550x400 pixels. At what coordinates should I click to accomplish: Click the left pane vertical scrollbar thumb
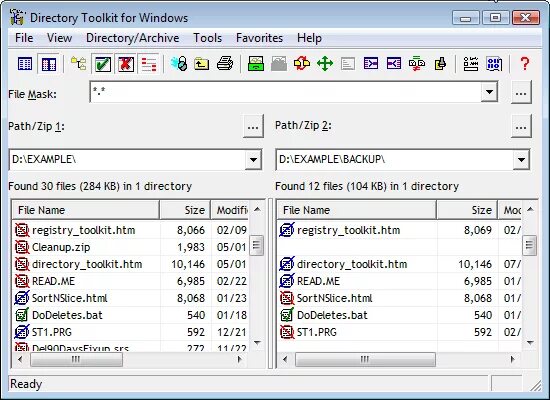(x=257, y=245)
